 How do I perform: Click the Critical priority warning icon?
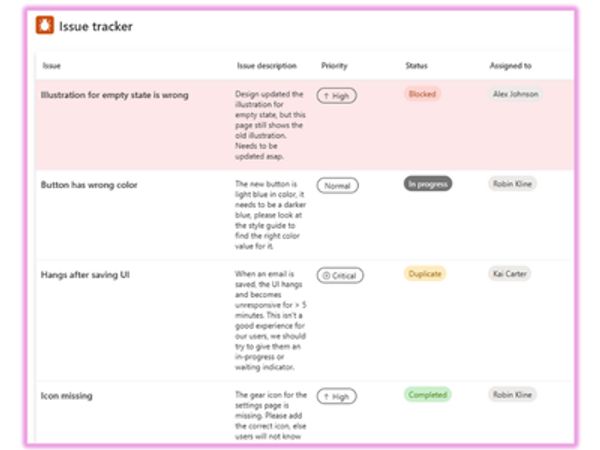click(324, 275)
